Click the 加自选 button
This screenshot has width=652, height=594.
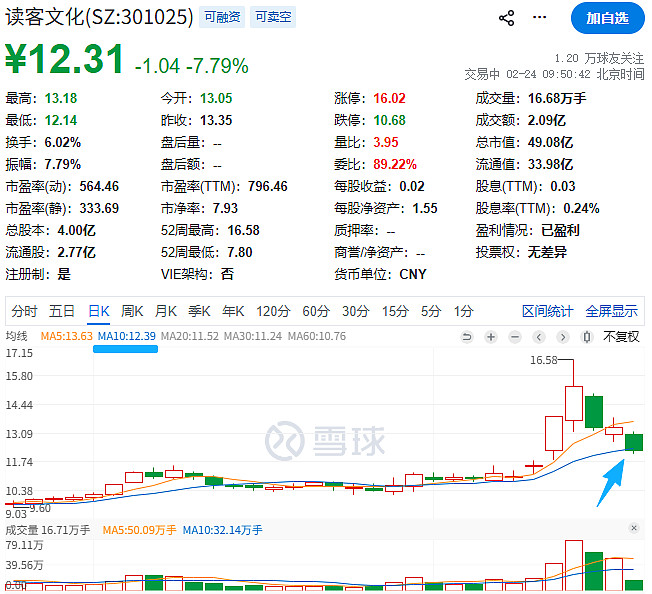(x=608, y=18)
